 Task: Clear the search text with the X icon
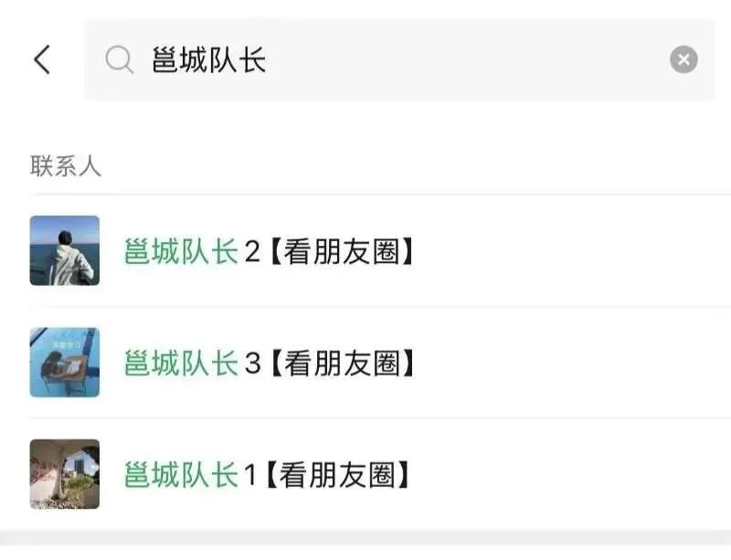tap(683, 59)
